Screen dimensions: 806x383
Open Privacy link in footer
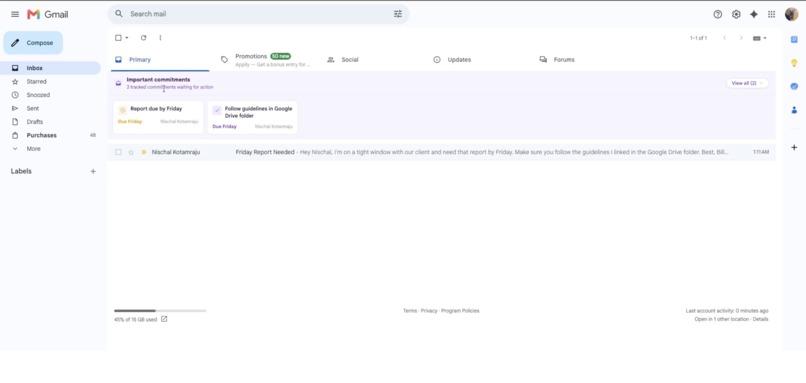(429, 311)
